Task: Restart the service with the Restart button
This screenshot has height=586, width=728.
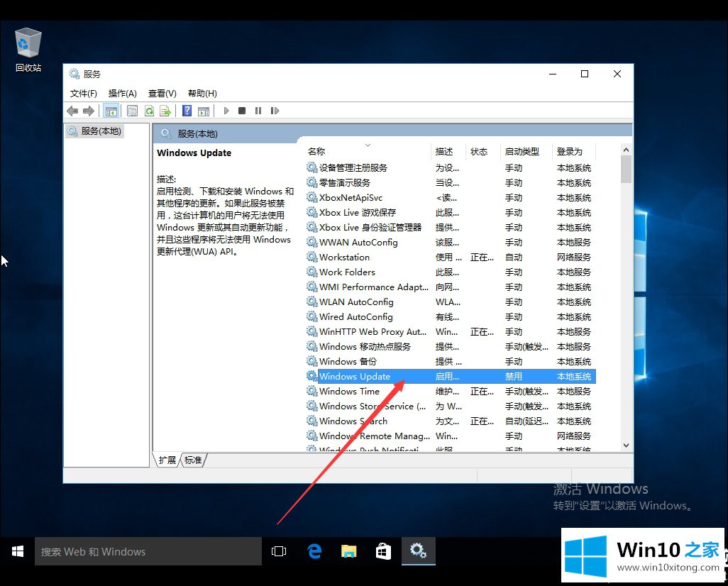Action: tap(275, 111)
